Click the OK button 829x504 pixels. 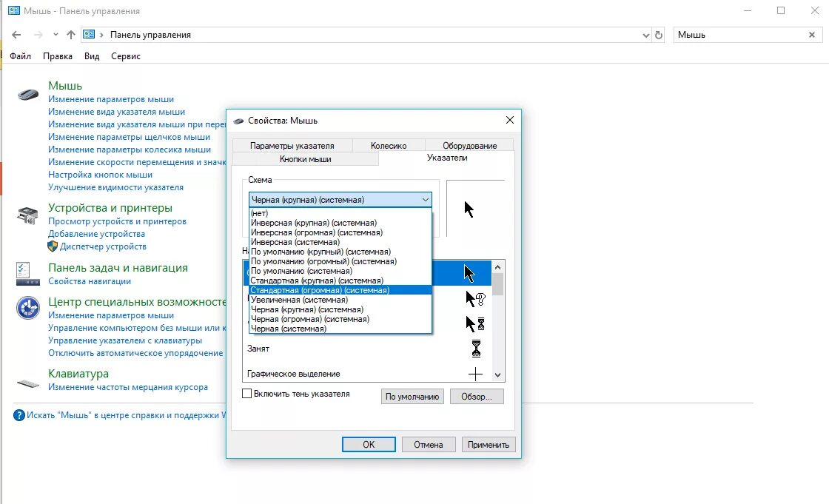369,445
